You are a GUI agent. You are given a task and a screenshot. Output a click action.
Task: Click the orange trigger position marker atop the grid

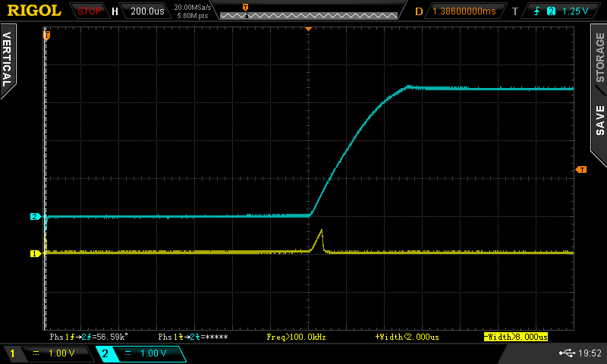tap(308, 27)
